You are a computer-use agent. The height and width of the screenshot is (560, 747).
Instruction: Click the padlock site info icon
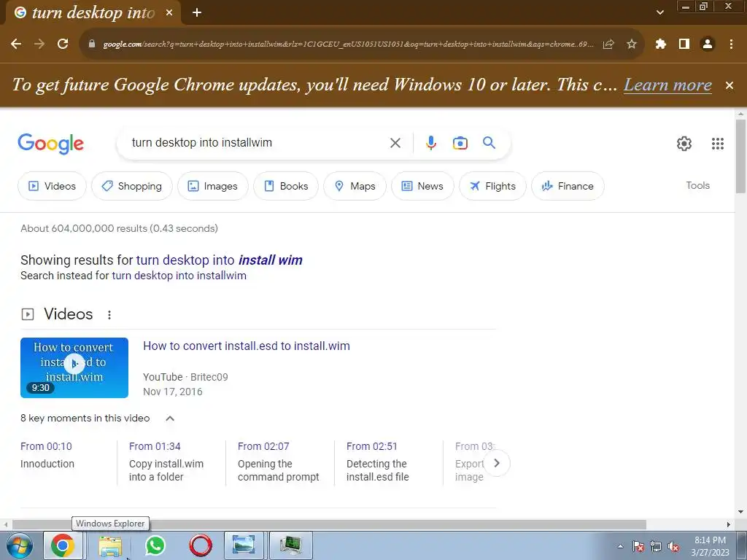(92, 44)
